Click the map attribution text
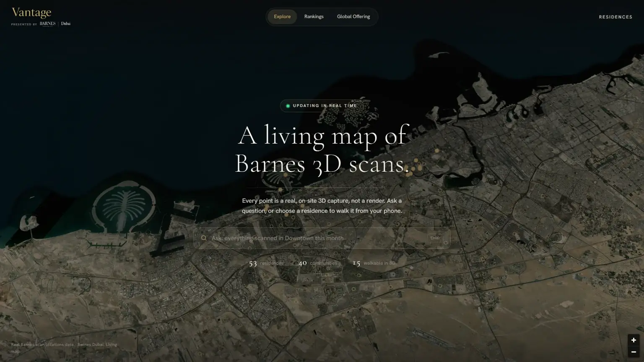644x362 pixels. [x=64, y=348]
